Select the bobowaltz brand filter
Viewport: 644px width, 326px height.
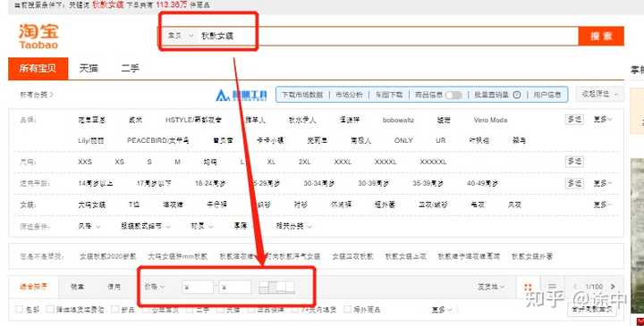398,120
